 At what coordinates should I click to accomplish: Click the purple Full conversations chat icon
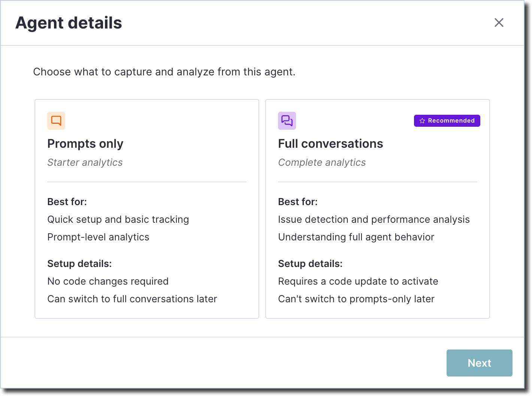click(x=287, y=121)
